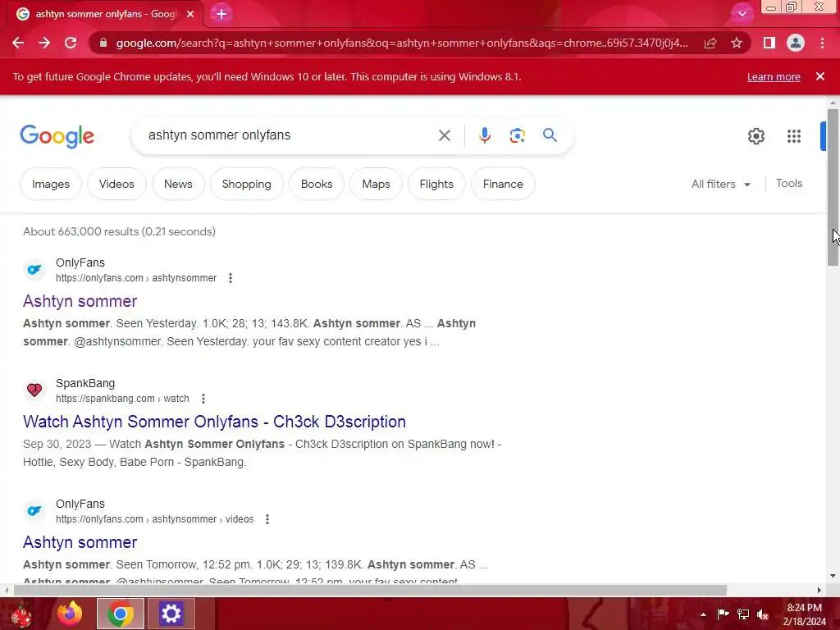Switch to the Shopping results tab
This screenshot has width=840, height=630.
(246, 184)
